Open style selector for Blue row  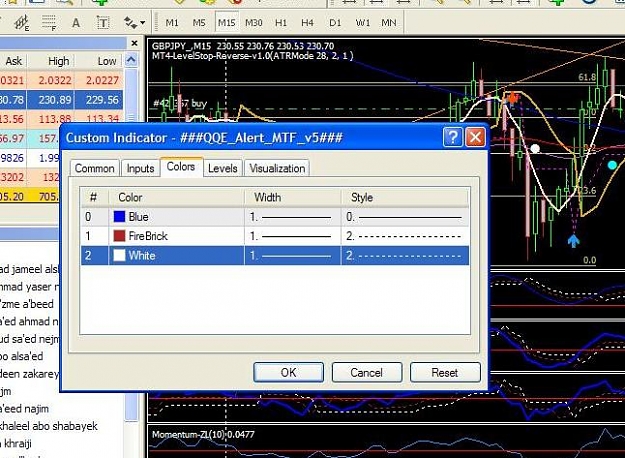(x=405, y=217)
